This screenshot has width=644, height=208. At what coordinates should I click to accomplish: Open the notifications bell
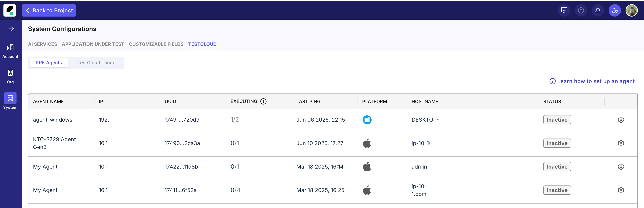tap(598, 10)
